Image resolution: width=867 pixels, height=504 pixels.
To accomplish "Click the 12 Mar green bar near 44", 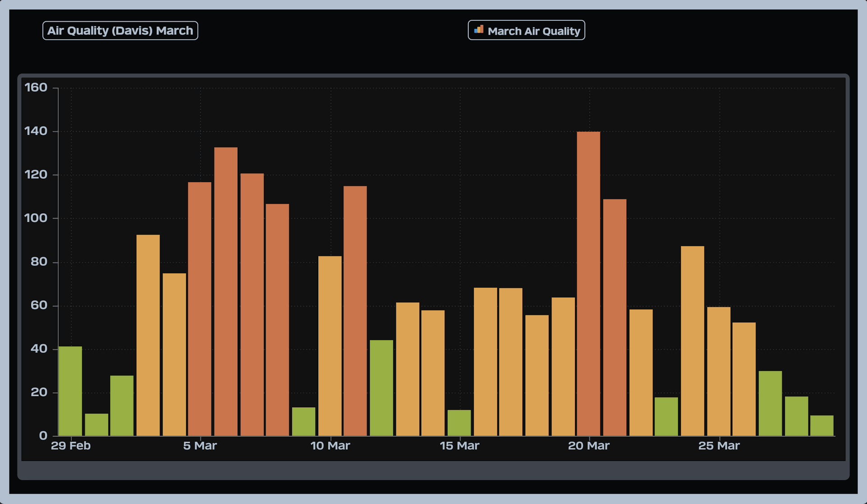I will pyautogui.click(x=381, y=388).
